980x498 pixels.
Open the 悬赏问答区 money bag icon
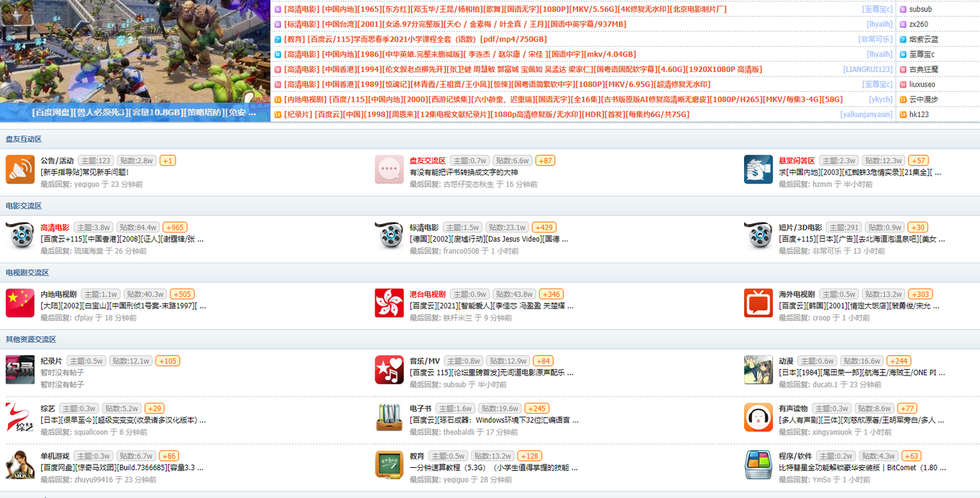click(x=758, y=170)
